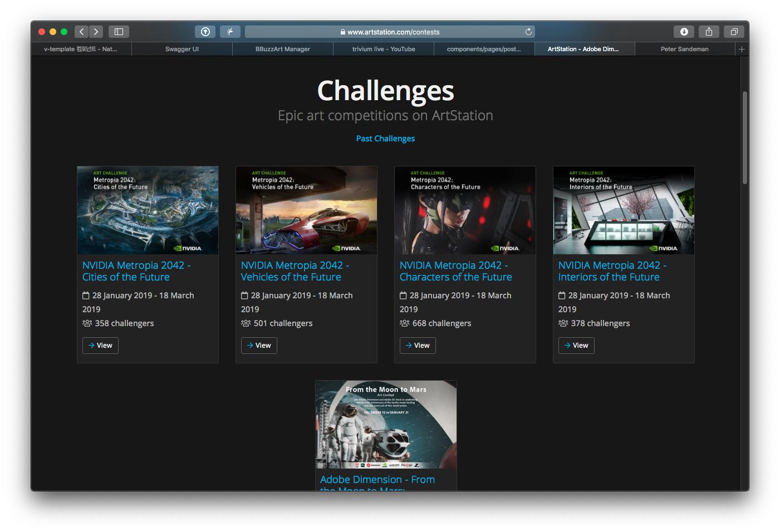Click the page's vertical scrollbar thumb
The height and width of the screenshot is (532, 780).
[x=744, y=137]
